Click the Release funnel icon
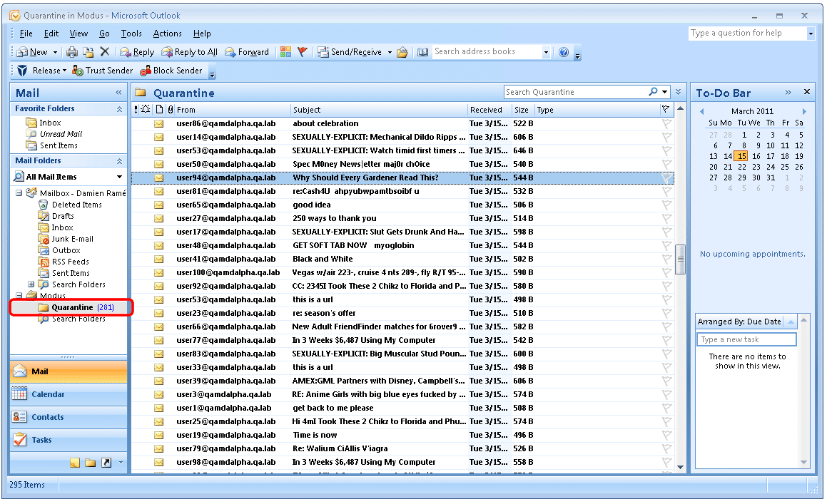The height and width of the screenshot is (504, 827). pos(22,71)
